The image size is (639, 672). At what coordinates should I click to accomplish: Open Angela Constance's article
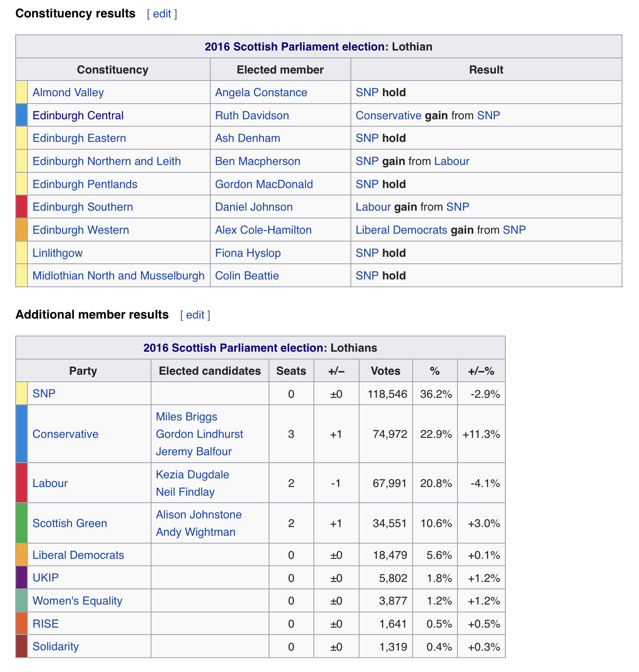pos(261,92)
